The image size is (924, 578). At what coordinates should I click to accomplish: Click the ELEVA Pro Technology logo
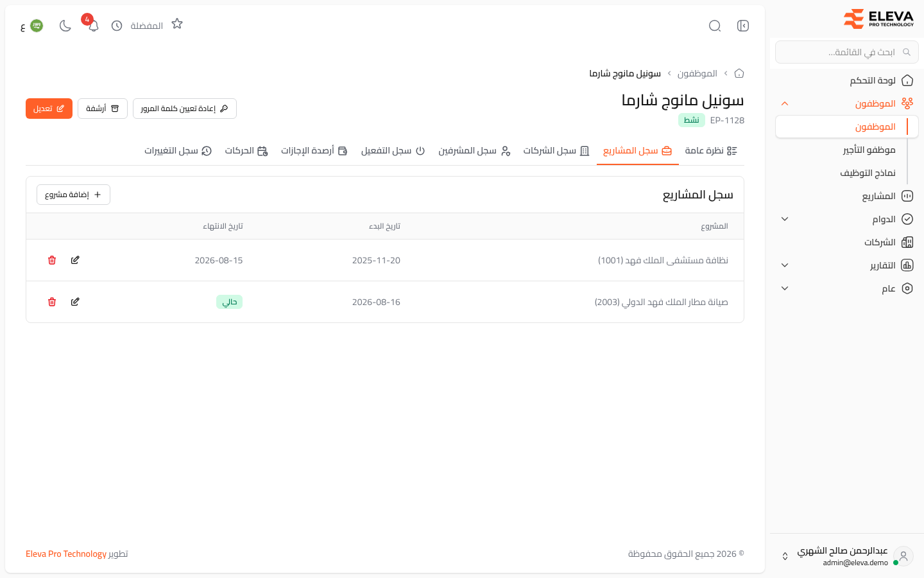tap(878, 19)
